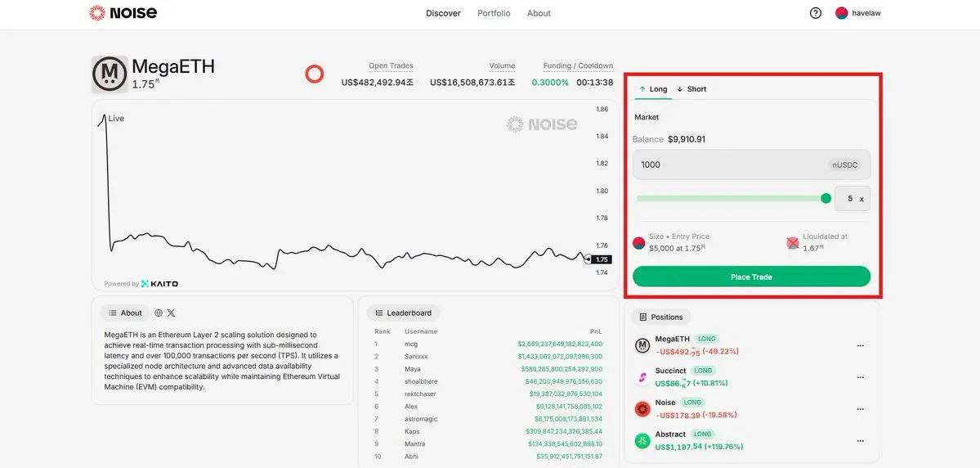Select leaderboard user astromagic
The image size is (980, 468).
pyautogui.click(x=421, y=419)
